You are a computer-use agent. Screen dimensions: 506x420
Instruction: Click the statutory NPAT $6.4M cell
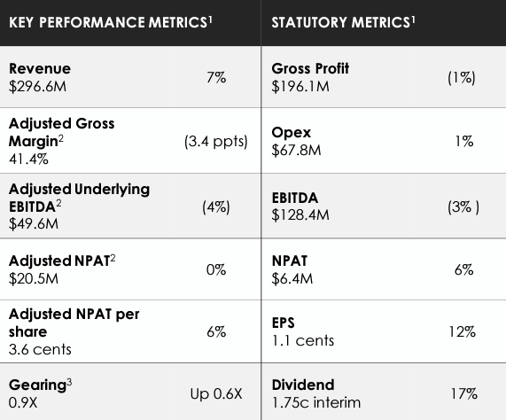292,269
